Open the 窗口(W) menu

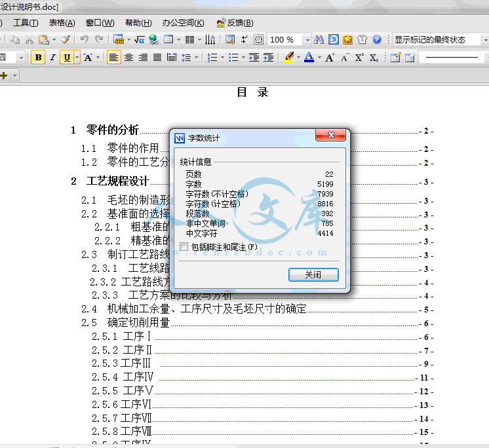pos(100,23)
